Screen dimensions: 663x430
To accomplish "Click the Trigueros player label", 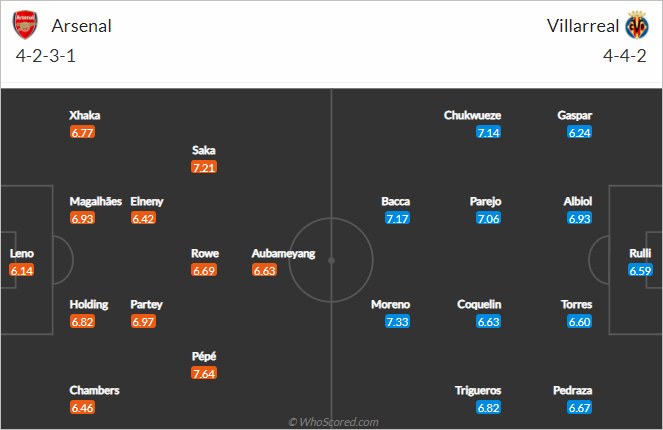I will coord(478,390).
